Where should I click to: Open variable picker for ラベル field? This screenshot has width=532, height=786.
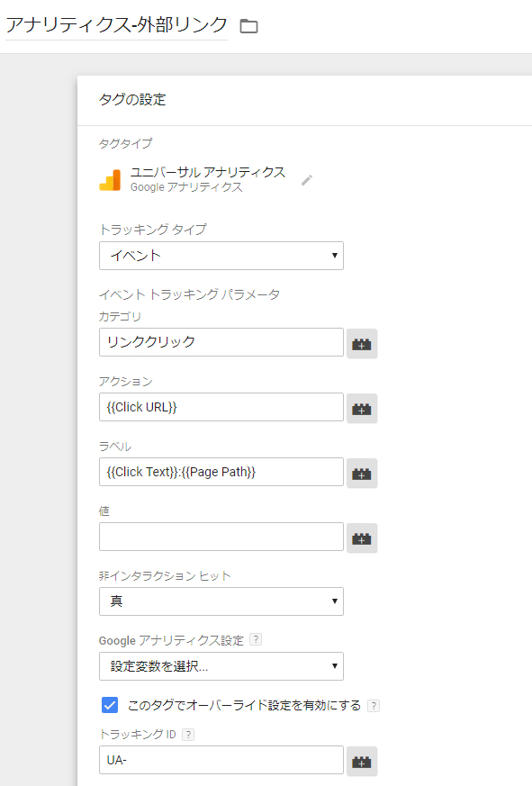[362, 473]
